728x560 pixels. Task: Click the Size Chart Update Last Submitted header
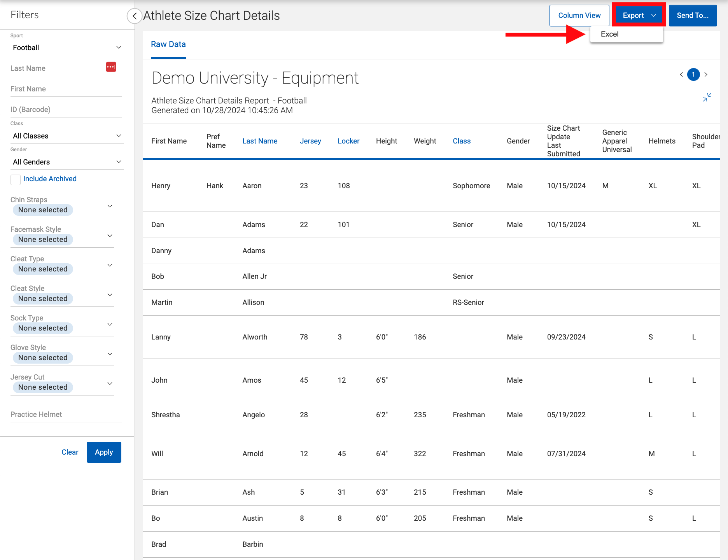tap(563, 141)
